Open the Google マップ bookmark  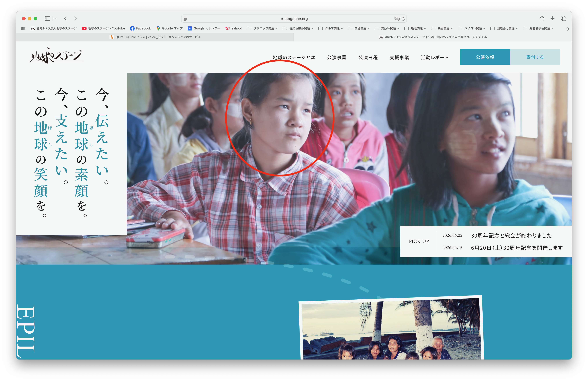pyautogui.click(x=169, y=28)
